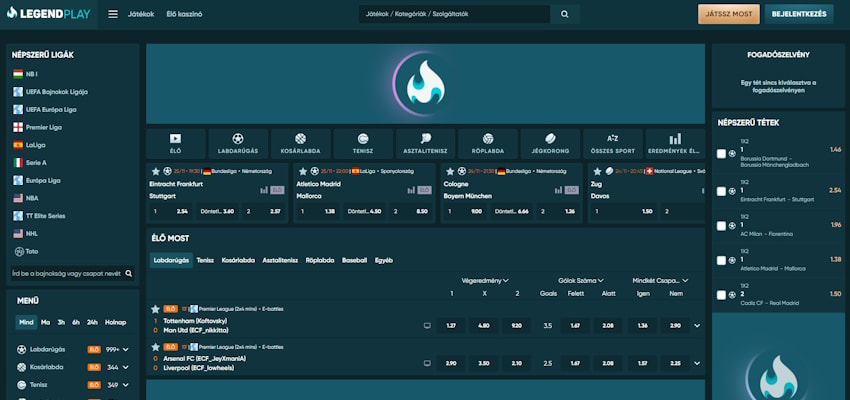
Task: Click the Bejelentkezés login button
Action: click(799, 14)
